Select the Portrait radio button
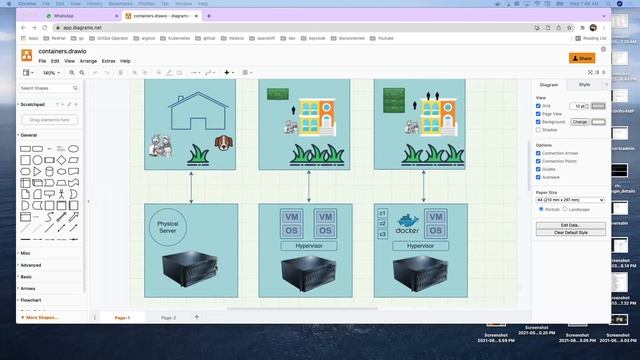The width and height of the screenshot is (640, 360). (x=541, y=209)
